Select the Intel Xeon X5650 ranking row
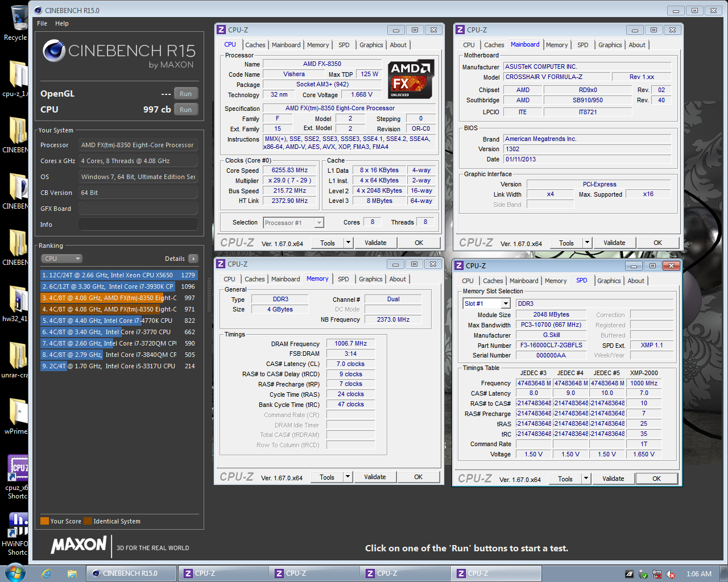Screen dimensions: 728x582 pyautogui.click(x=119, y=275)
